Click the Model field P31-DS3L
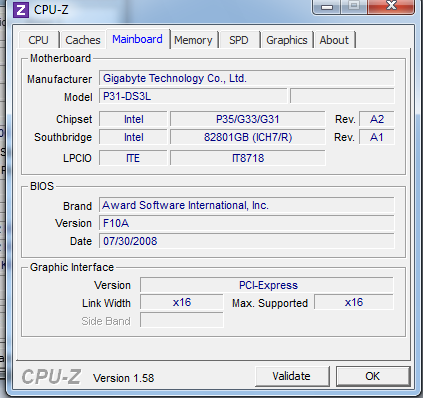Image resolution: width=423 pixels, height=398 pixels. [193, 96]
